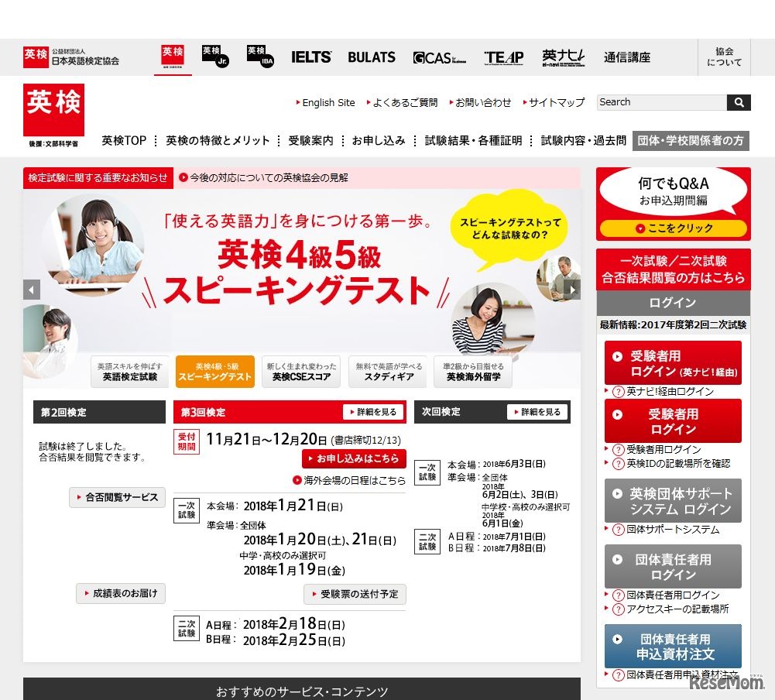Click inside the Search input field
Image resolution: width=775 pixels, height=700 pixels.
pos(658,102)
